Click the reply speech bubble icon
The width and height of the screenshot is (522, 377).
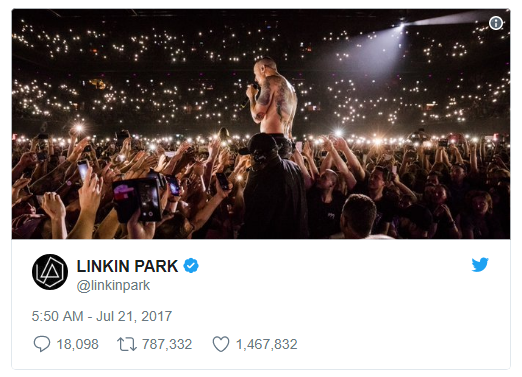pos(42,344)
